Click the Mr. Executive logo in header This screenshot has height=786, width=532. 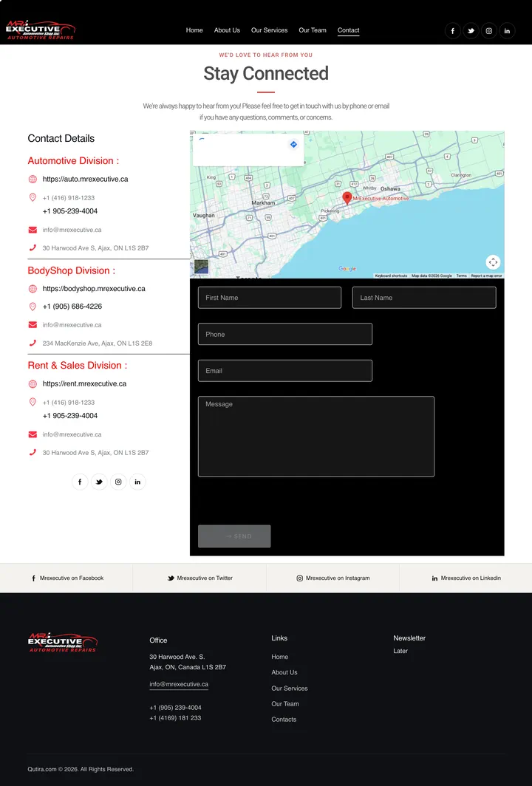point(40,30)
